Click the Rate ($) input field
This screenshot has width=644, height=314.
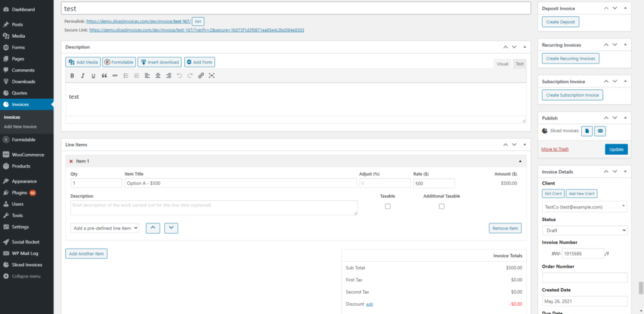click(x=434, y=183)
